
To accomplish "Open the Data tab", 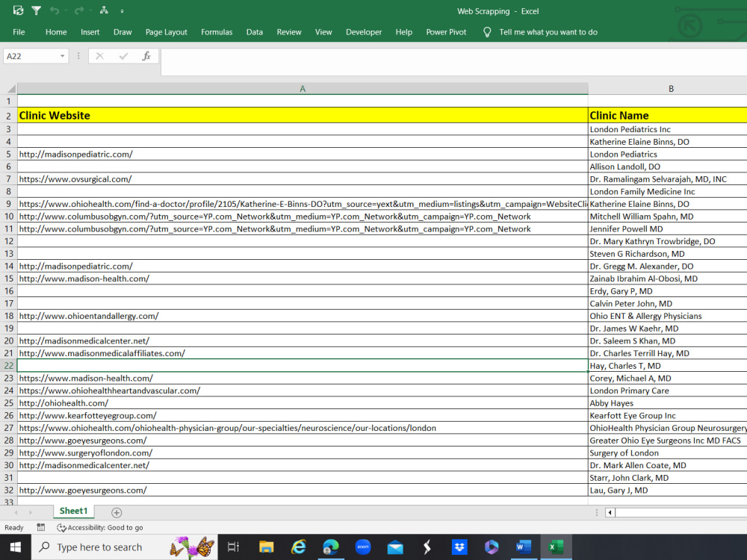I will (255, 32).
